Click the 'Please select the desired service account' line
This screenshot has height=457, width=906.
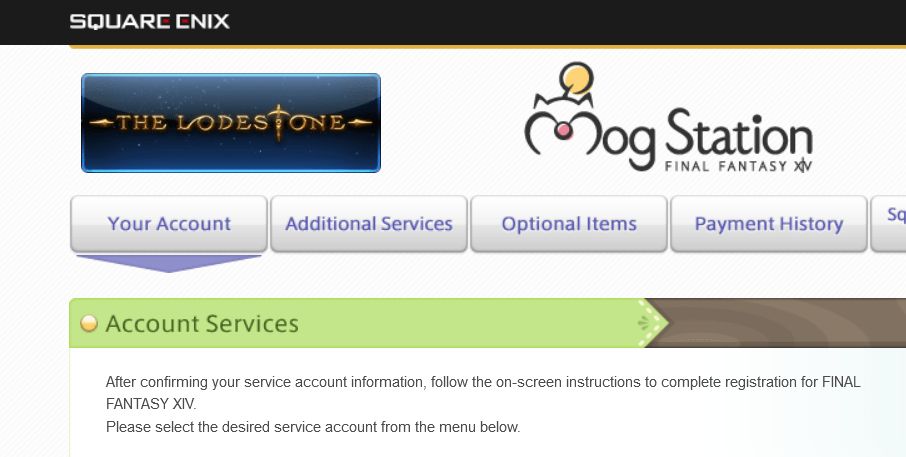[x=313, y=428]
